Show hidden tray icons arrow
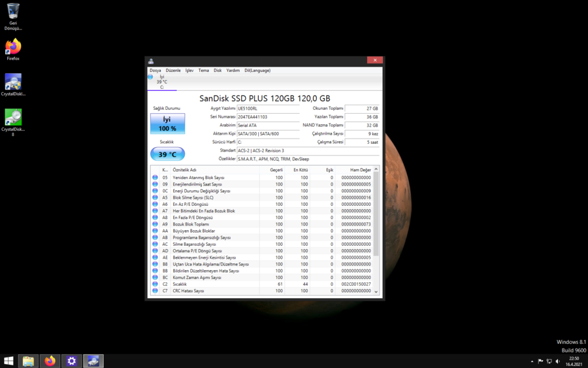The image size is (588, 368). pyautogui.click(x=532, y=361)
